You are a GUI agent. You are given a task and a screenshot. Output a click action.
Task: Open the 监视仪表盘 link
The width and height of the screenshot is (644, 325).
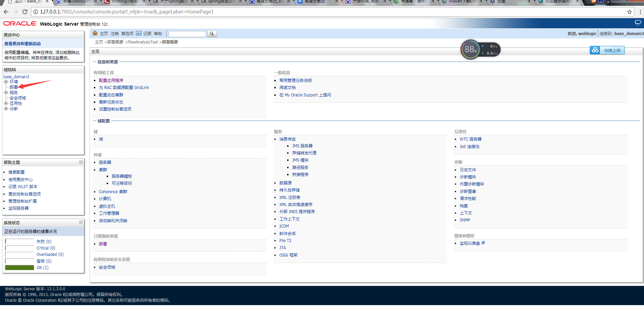(x=470, y=243)
